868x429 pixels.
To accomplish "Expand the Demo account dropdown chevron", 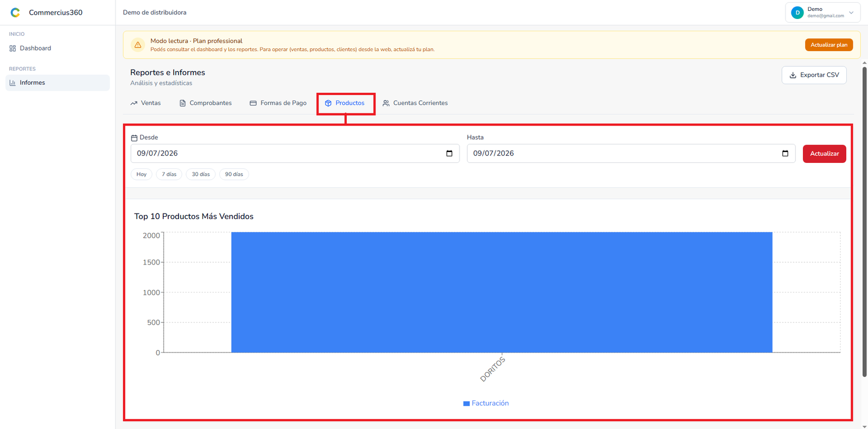I will tap(851, 12).
